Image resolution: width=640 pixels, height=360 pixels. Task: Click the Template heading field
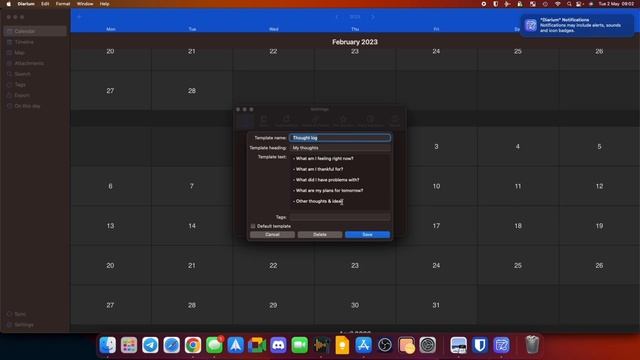tap(340, 148)
